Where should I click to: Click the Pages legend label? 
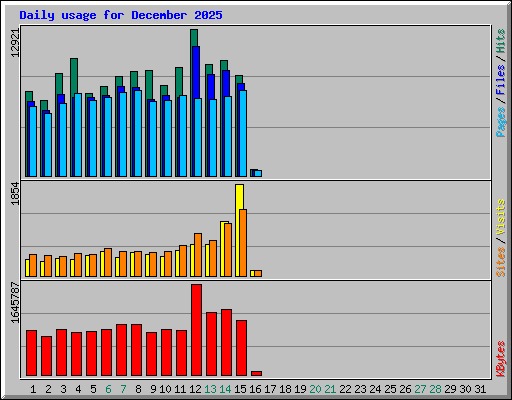click(x=500, y=122)
